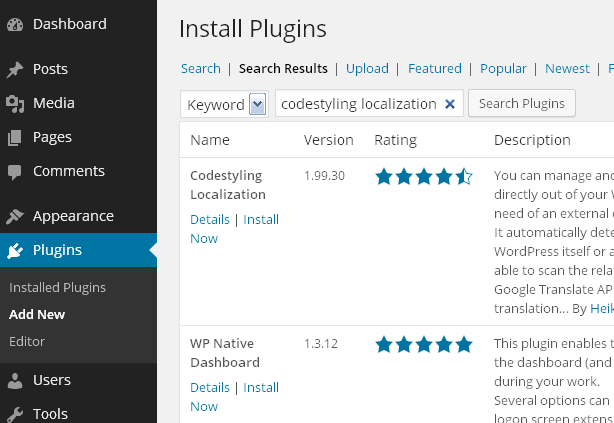Click the plugin search text field
614x423 pixels.
point(369,103)
